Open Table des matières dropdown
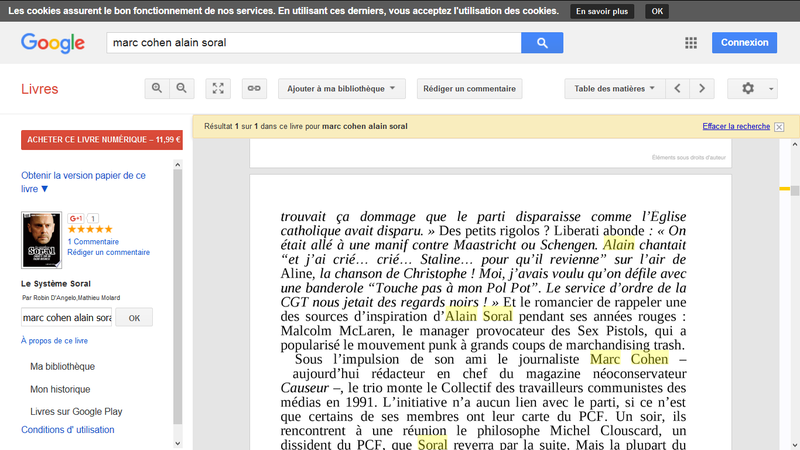The image size is (800, 450). pos(614,88)
